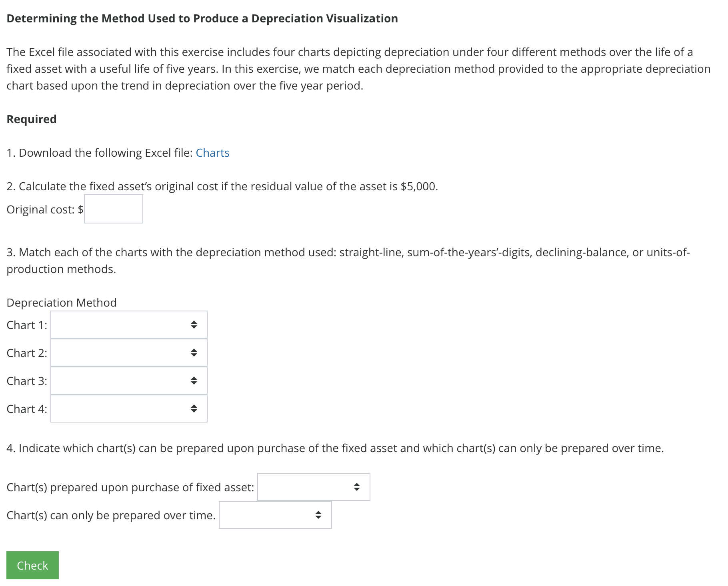728x586 pixels.
Task: Open the Chart 2 depreciation method dropdown
Action: 128,353
